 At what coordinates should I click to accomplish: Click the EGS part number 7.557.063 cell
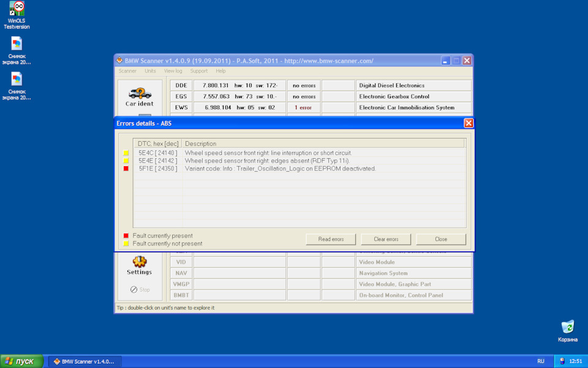coord(239,96)
